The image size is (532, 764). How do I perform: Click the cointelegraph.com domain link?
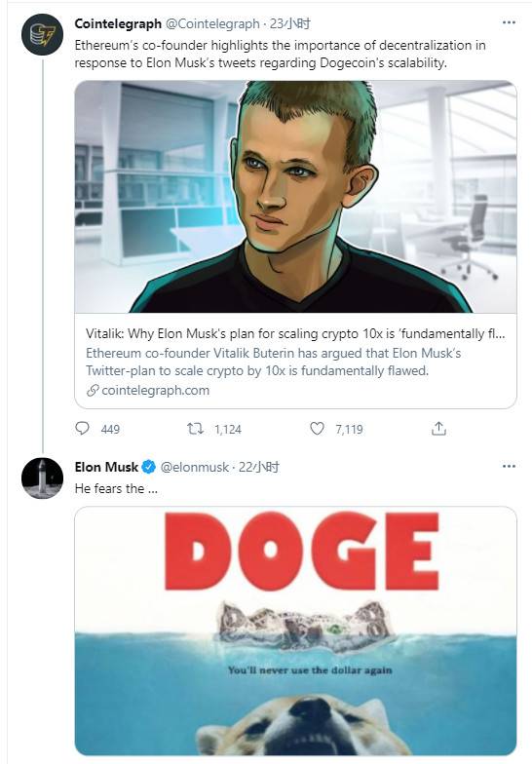[x=156, y=390]
